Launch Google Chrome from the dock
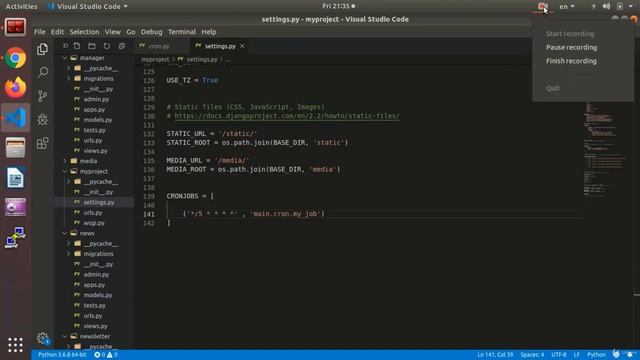The height and width of the screenshot is (360, 640). [x=16, y=58]
